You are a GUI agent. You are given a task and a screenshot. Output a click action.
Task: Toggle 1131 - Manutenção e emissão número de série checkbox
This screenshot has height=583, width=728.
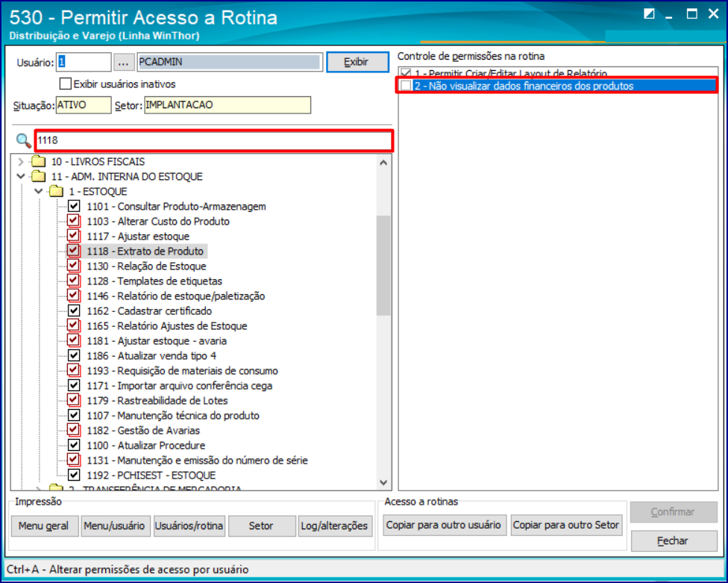point(74,460)
